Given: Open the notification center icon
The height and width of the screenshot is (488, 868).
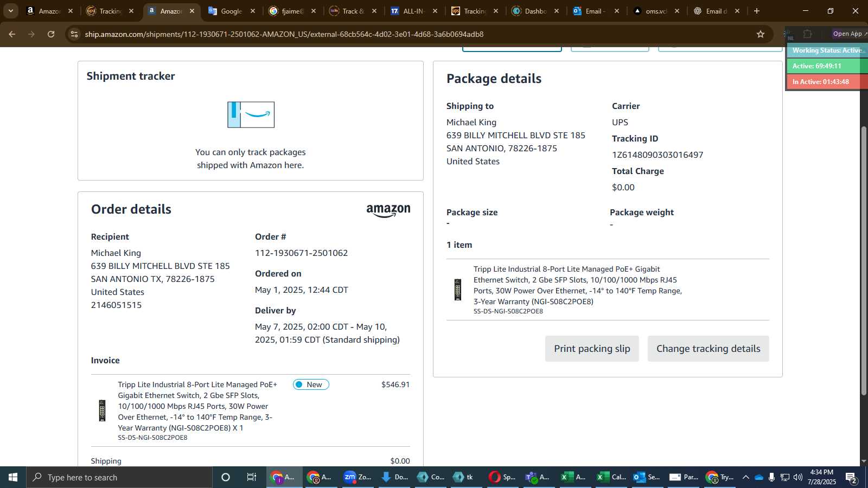Looking at the screenshot, I should 851,477.
